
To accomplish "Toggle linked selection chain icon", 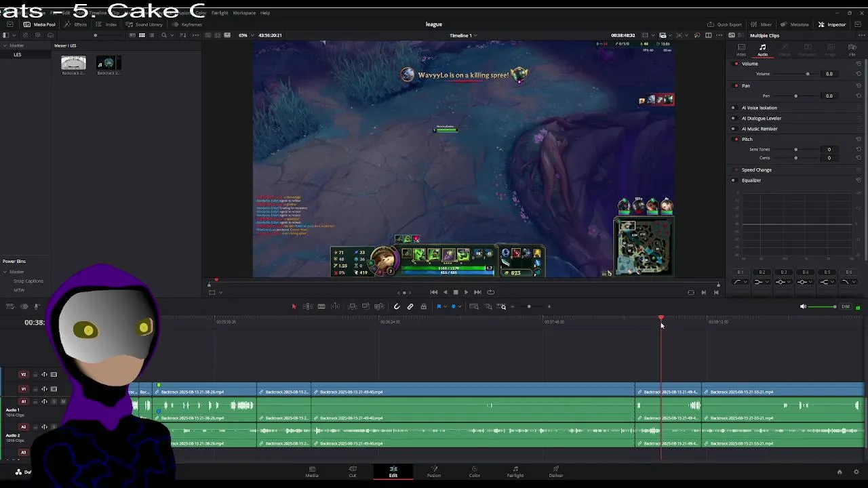I will (410, 306).
